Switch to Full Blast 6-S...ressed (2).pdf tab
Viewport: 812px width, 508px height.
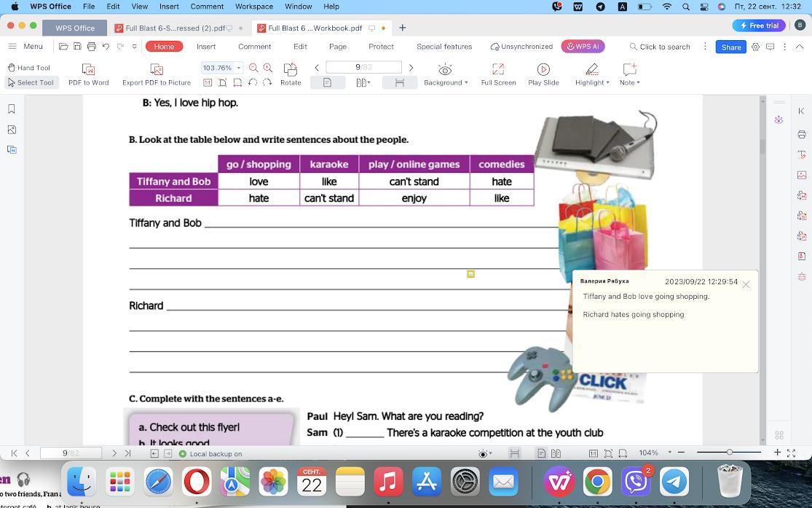176,28
